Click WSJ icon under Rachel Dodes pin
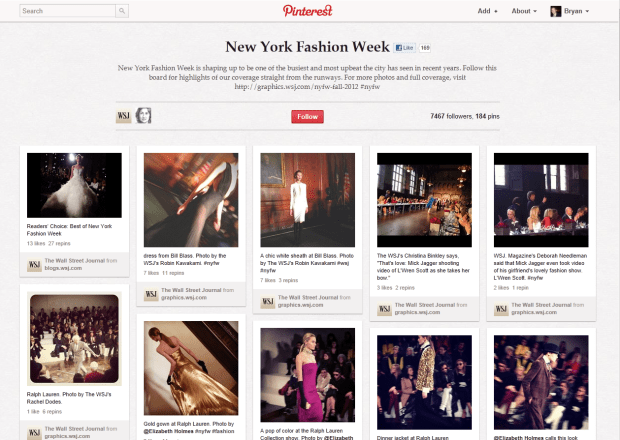The height and width of the screenshot is (440, 620). (x=34, y=432)
